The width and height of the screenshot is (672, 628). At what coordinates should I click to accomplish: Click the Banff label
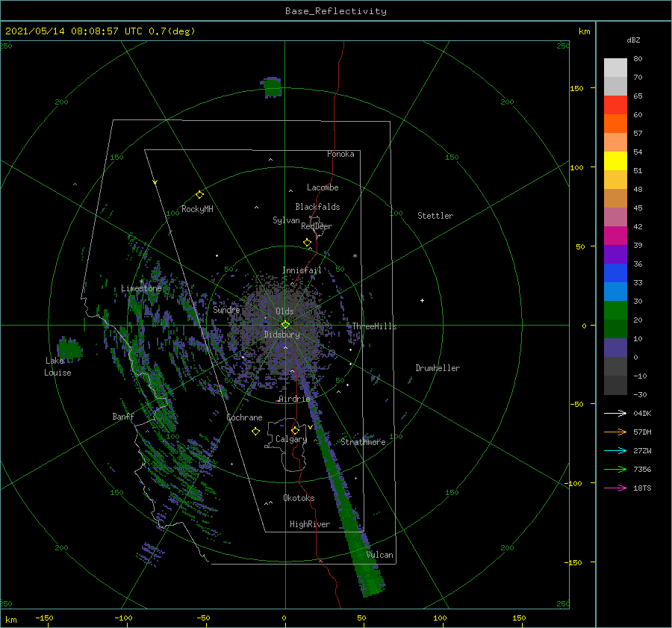(x=123, y=416)
